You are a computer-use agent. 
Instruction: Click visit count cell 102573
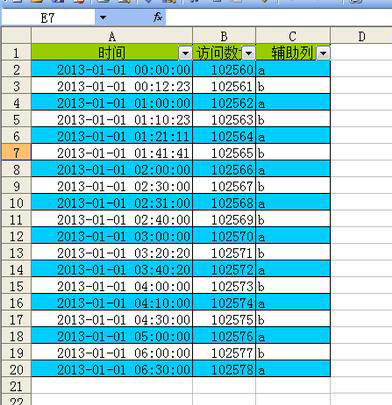click(x=224, y=286)
